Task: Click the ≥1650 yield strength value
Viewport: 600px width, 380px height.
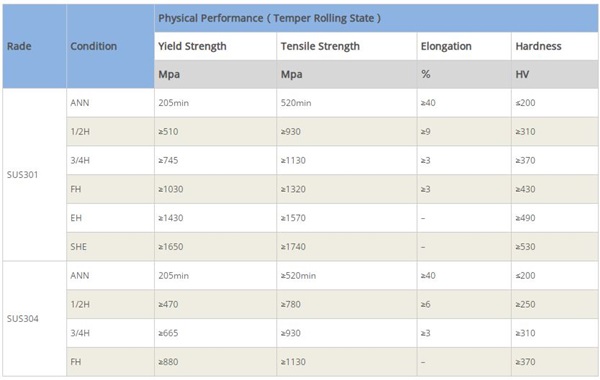Action: (x=171, y=247)
